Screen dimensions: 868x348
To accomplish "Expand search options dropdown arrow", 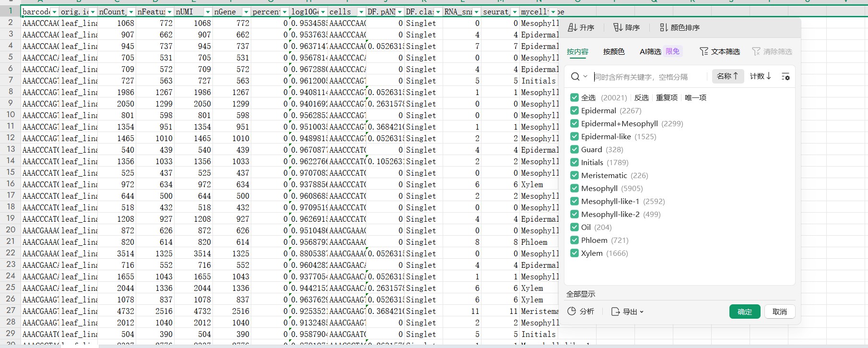I will pyautogui.click(x=585, y=77).
